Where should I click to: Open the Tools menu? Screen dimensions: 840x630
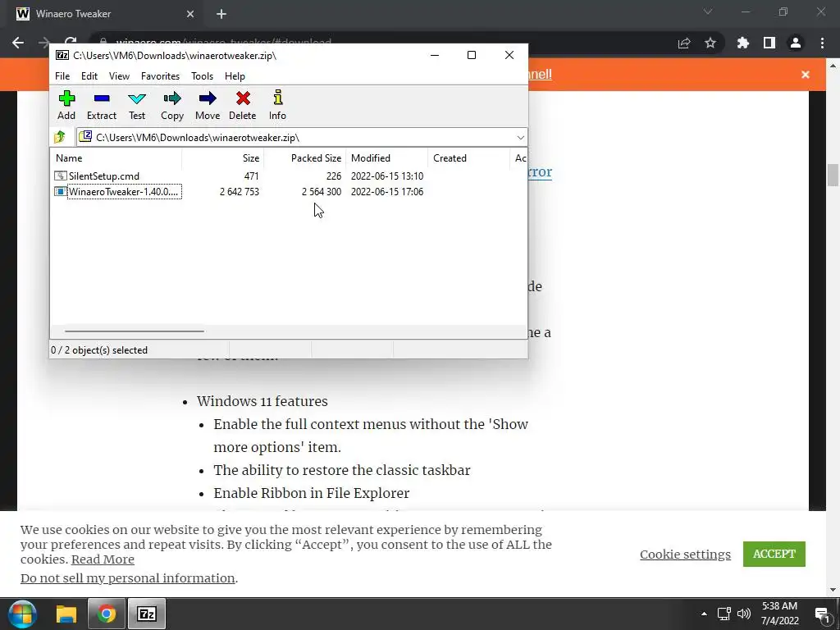click(x=202, y=76)
